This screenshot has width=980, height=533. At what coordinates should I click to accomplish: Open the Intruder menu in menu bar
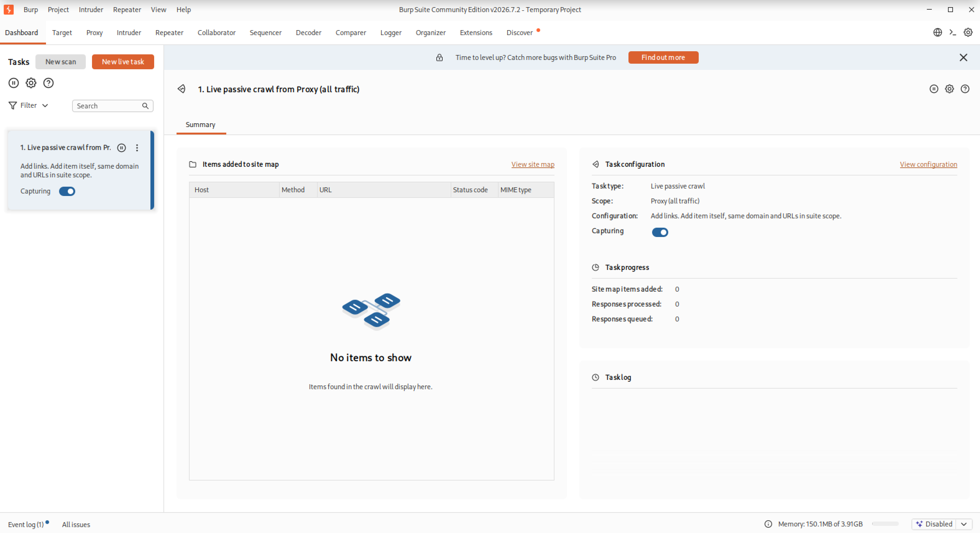coord(91,10)
